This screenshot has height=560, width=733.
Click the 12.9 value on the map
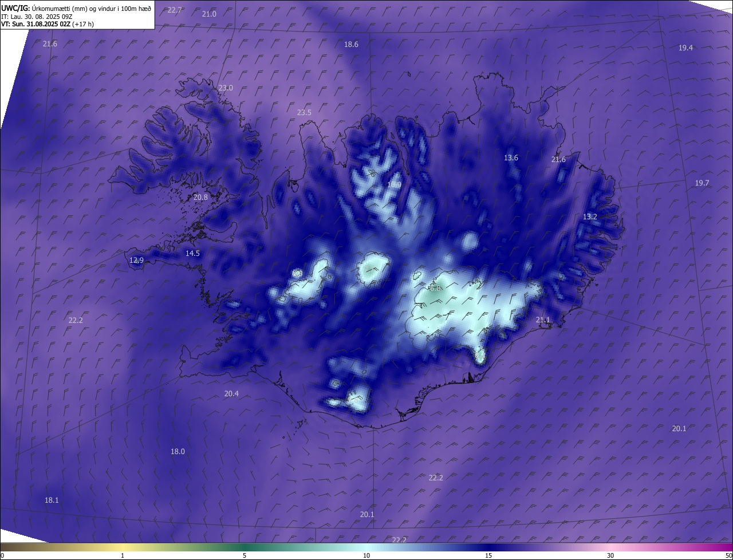[136, 260]
